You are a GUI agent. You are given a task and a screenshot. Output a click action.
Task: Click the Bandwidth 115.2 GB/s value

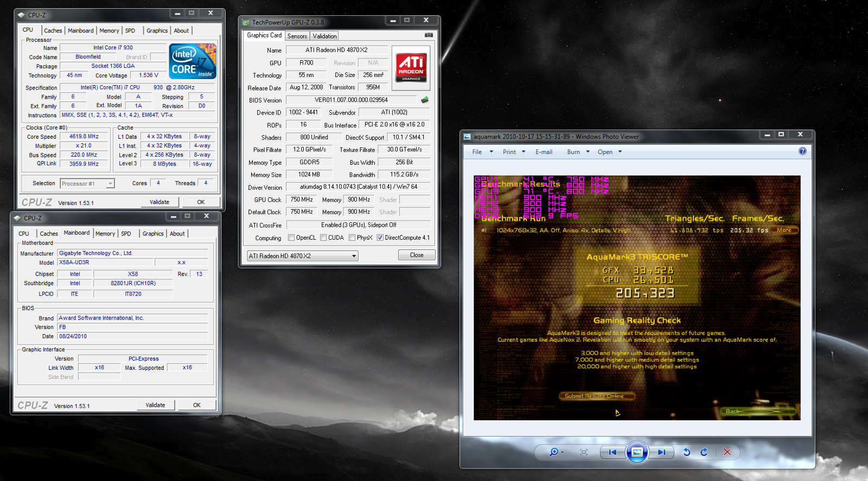point(404,175)
